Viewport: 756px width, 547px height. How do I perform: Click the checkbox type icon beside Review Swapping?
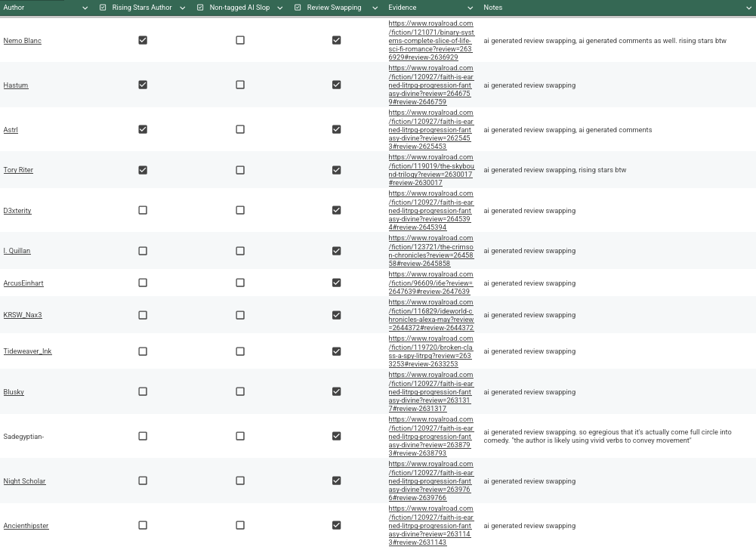click(x=298, y=8)
